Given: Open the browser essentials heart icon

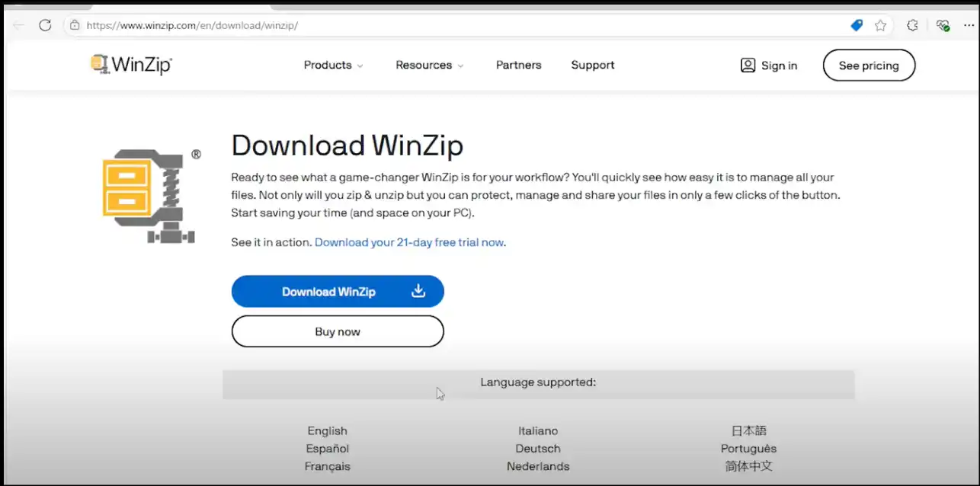Looking at the screenshot, I should pos(943,25).
